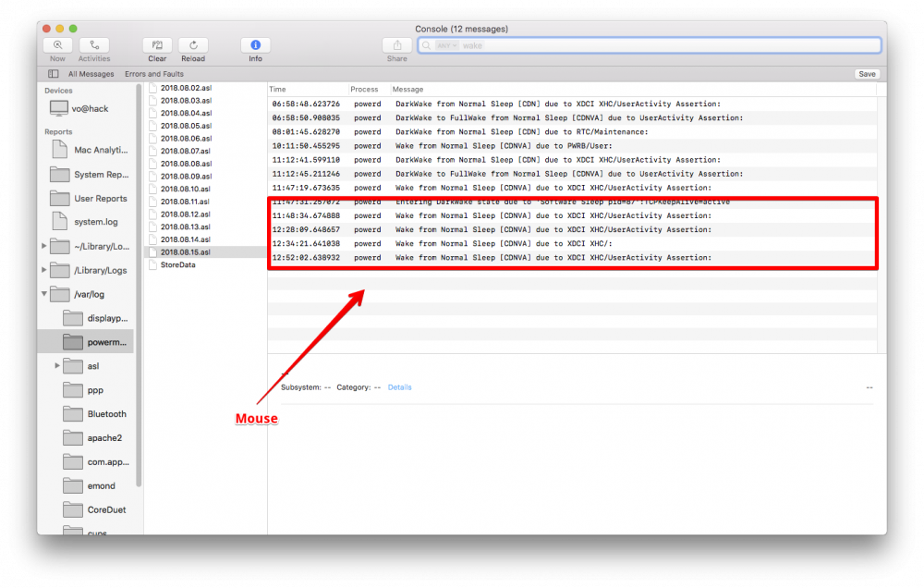Select file 2018.08.05.asl
Image resolution: width=924 pixels, height=588 pixels.
coord(186,126)
